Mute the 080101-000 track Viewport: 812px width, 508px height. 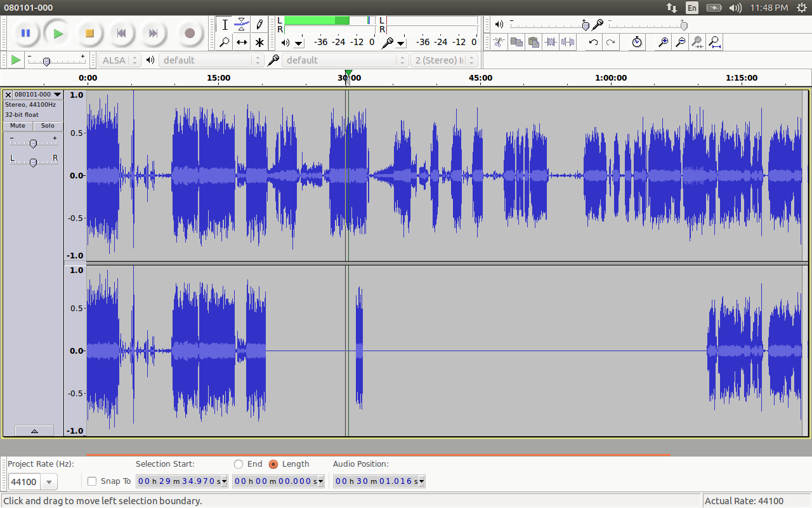tap(18, 126)
